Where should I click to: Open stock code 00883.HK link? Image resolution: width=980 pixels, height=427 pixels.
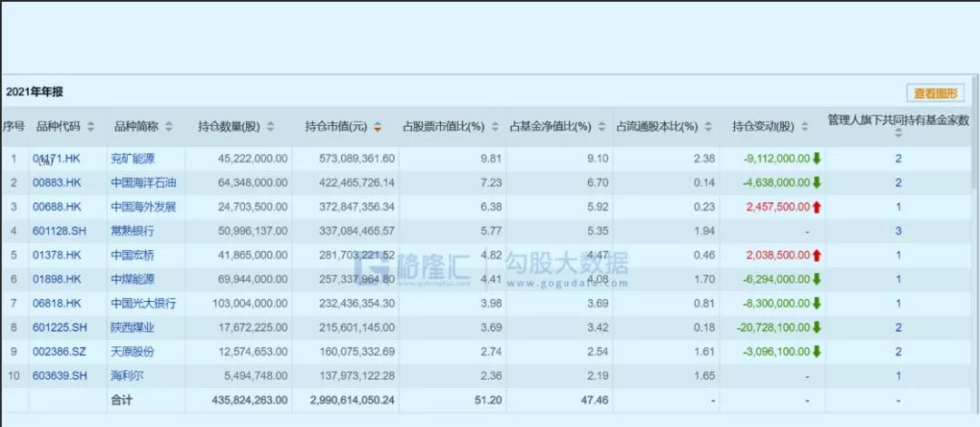[57, 182]
